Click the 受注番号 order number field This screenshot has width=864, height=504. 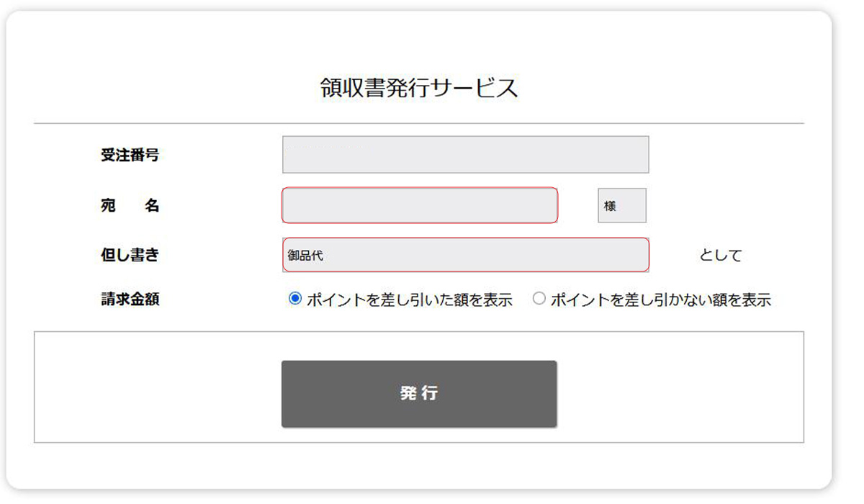tap(465, 155)
